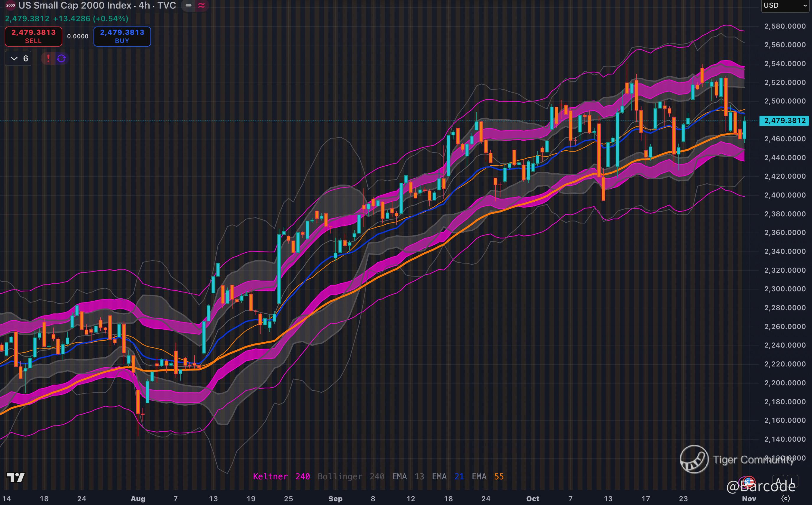Click the Bollinger 240 indicator label

[x=351, y=477]
